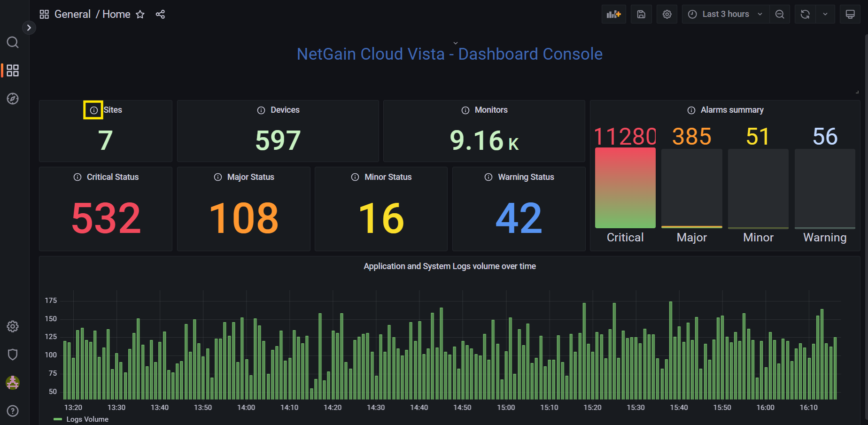868x425 pixels.
Task: Click the 56 warning alarms count
Action: (x=825, y=137)
